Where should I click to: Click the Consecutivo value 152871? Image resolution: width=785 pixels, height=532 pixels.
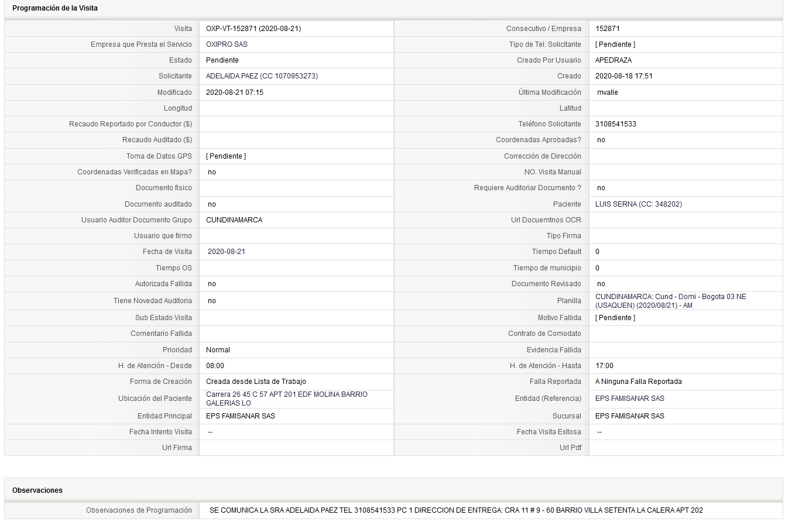608,29
